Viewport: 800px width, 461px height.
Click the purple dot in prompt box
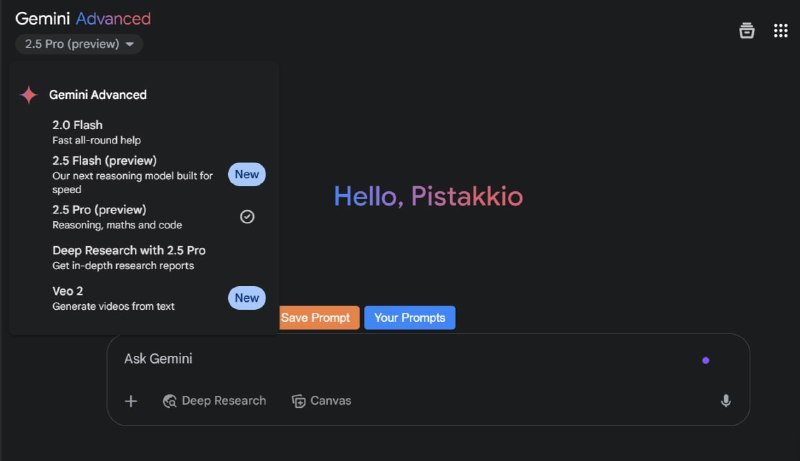tap(705, 361)
